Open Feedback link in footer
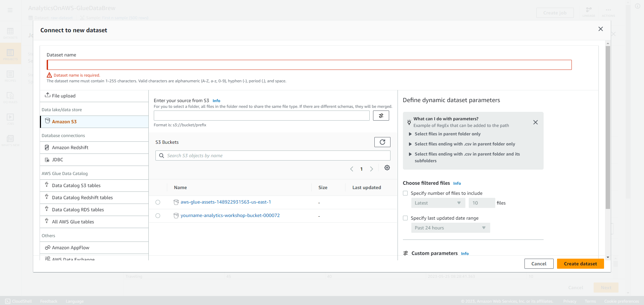Viewport: 644px width, 305px height. [x=49, y=301]
